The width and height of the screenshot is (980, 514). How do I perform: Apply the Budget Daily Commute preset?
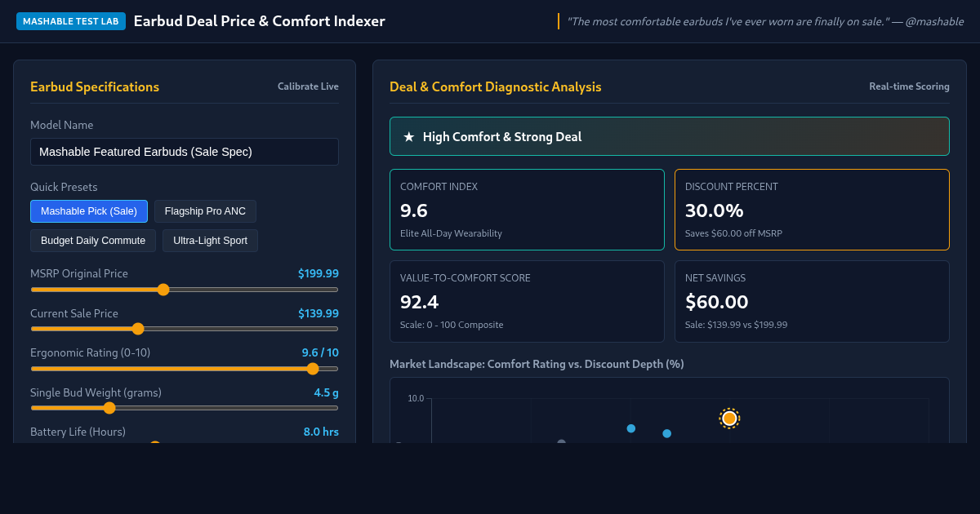click(x=93, y=241)
